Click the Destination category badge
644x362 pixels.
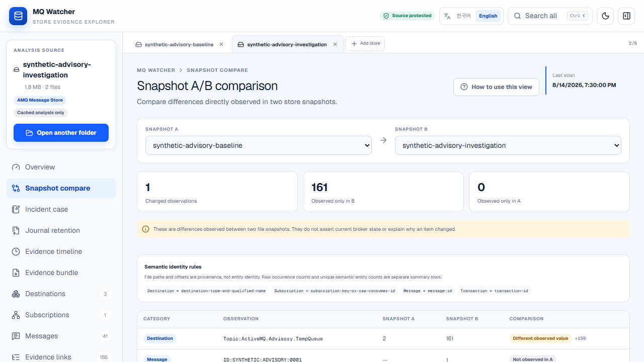(x=160, y=338)
